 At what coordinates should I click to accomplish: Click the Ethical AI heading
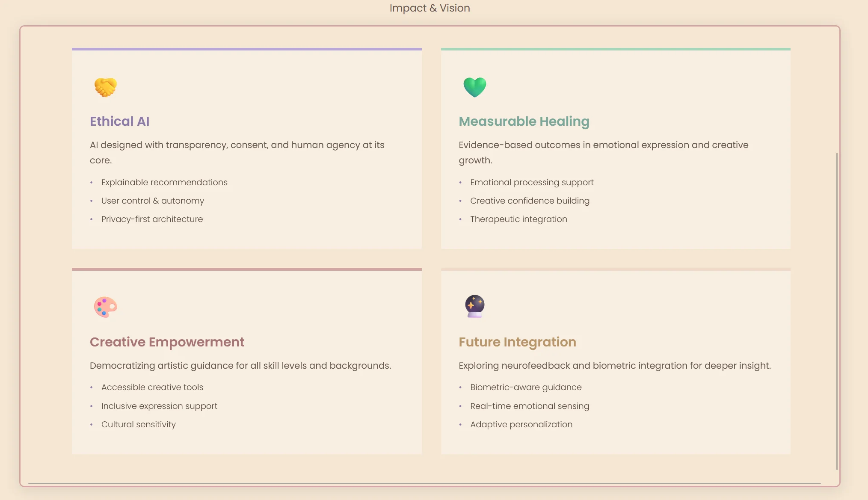click(119, 121)
